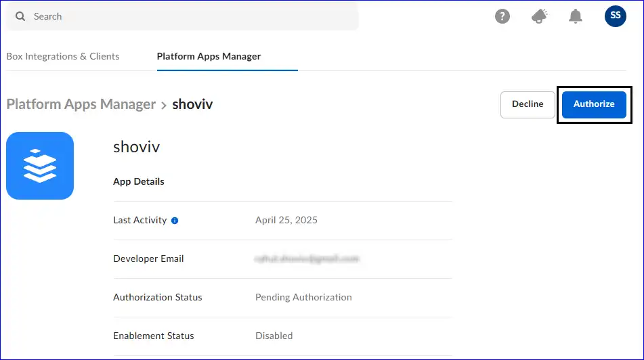The image size is (644, 360).
Task: Open the megaphone announcements icon
Action: [539, 16]
